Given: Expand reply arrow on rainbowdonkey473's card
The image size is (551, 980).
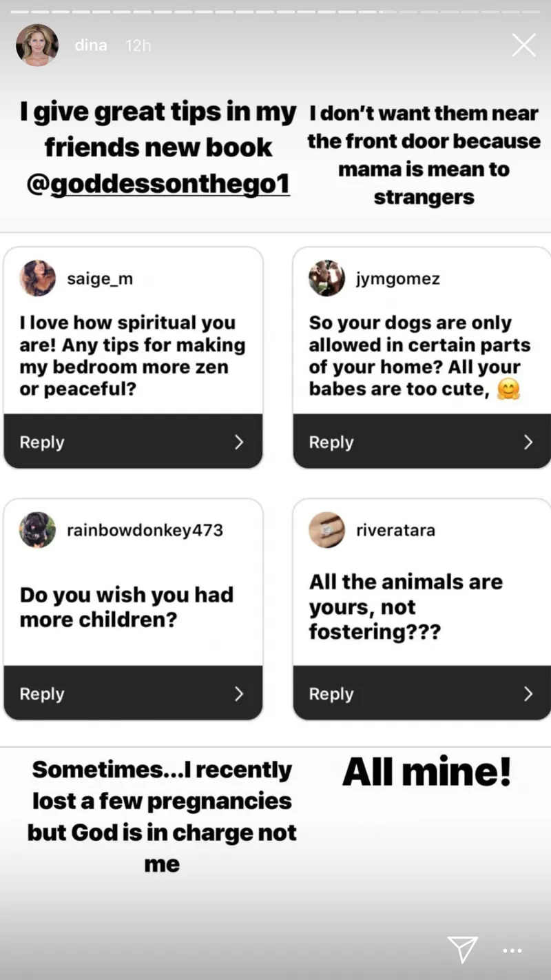Looking at the screenshot, I should 239,693.
